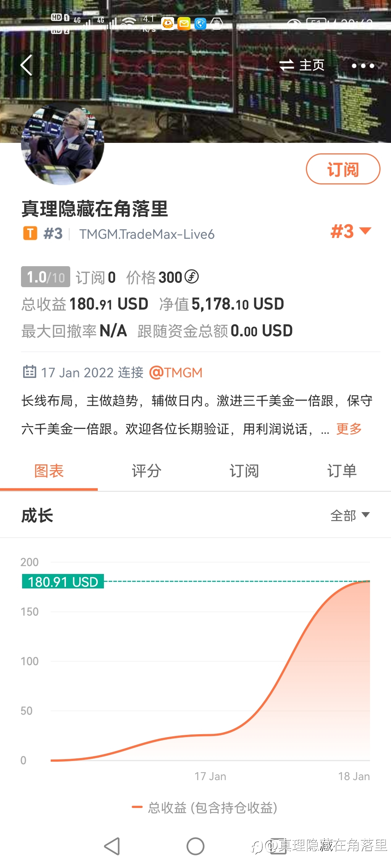Open the 全部 time range dropdown
Image resolution: width=391 pixels, height=868 pixels.
tap(350, 515)
